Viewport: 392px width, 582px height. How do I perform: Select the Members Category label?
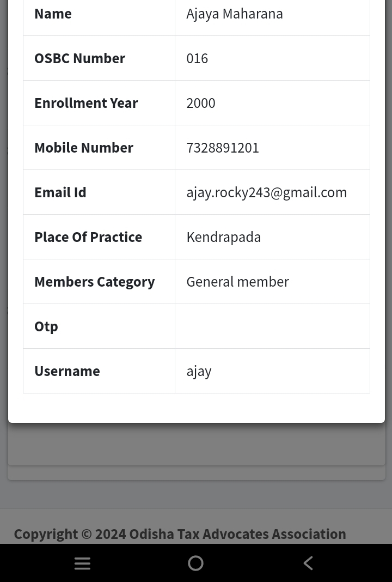point(95,282)
